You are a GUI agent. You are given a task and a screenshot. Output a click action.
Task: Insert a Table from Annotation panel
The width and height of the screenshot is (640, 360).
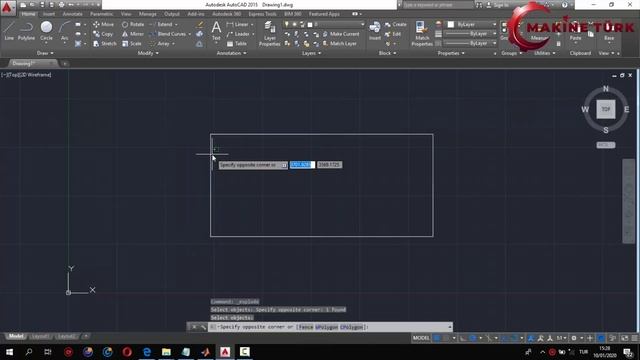click(237, 43)
